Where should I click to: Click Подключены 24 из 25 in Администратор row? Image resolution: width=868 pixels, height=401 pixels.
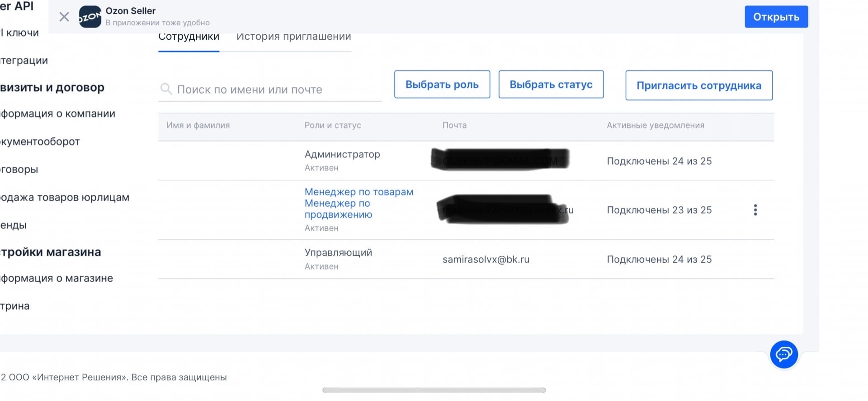point(659,161)
